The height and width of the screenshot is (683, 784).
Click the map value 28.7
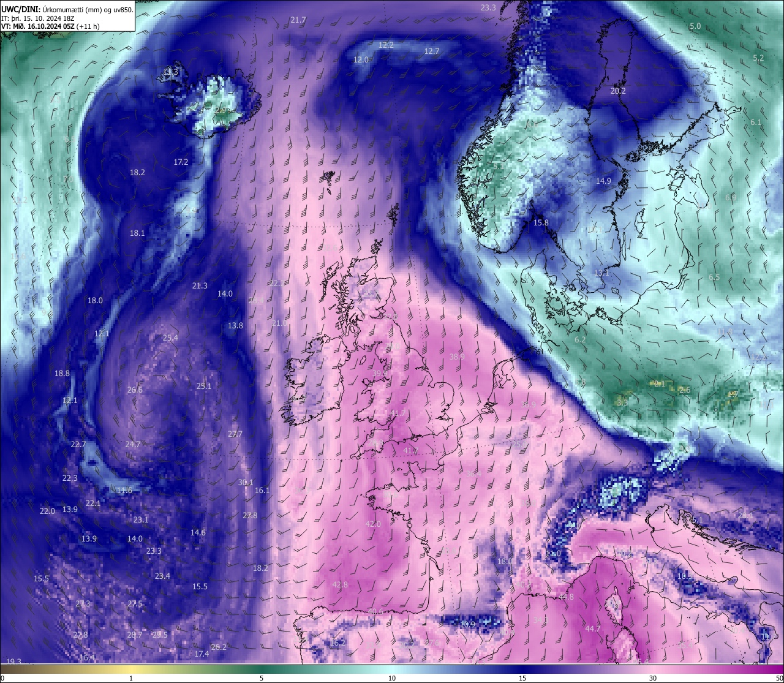tap(135, 635)
